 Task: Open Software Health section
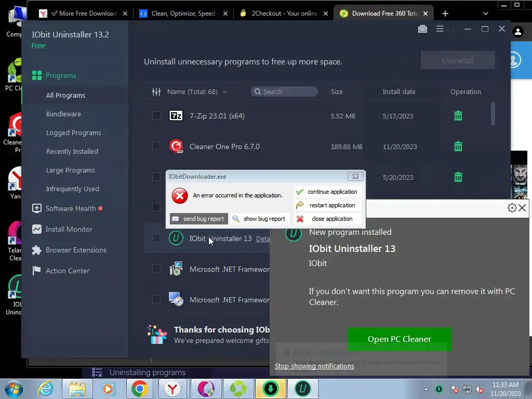pyautogui.click(x=71, y=208)
